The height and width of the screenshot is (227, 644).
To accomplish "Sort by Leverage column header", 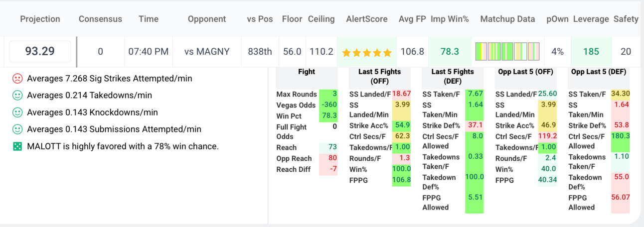I will (x=591, y=19).
